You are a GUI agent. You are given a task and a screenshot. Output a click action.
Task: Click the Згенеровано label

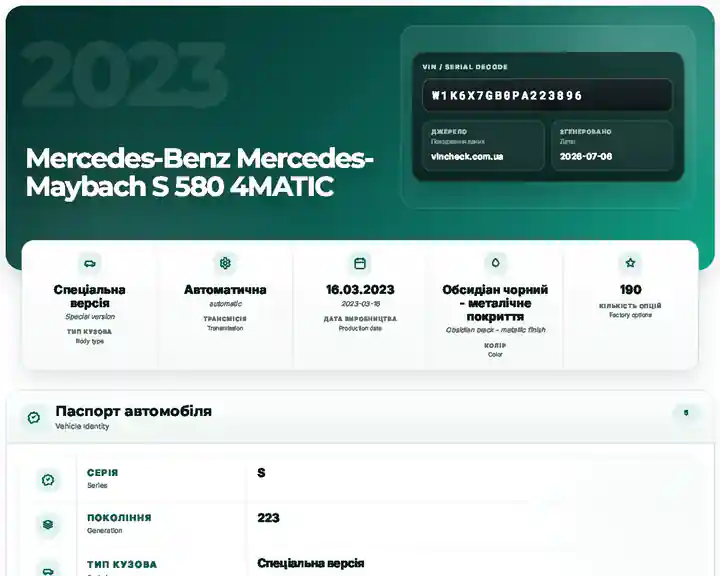point(585,132)
